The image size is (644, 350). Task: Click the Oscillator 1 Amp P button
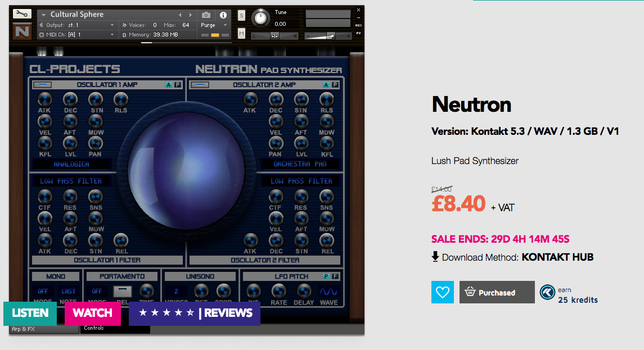point(177,84)
